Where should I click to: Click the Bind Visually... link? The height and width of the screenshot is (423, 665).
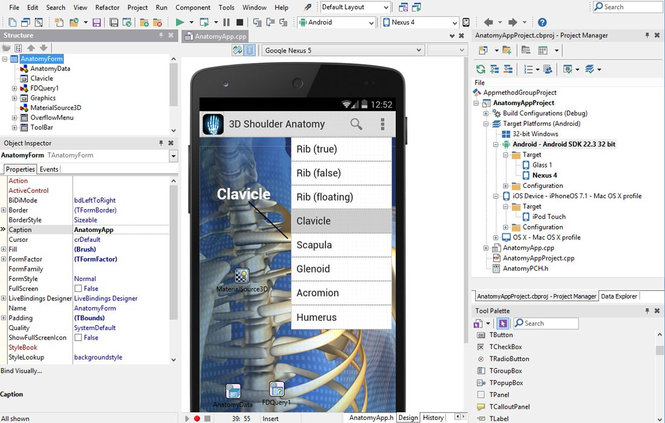pos(21,371)
